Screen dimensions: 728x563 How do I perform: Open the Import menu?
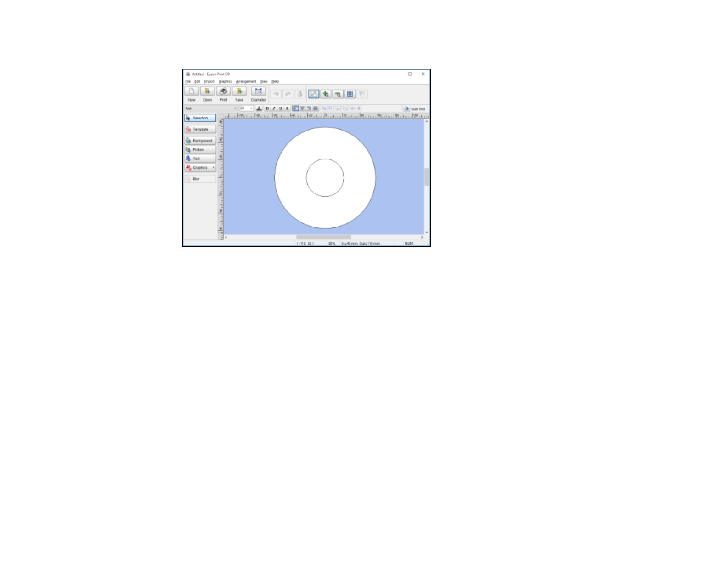click(x=209, y=81)
